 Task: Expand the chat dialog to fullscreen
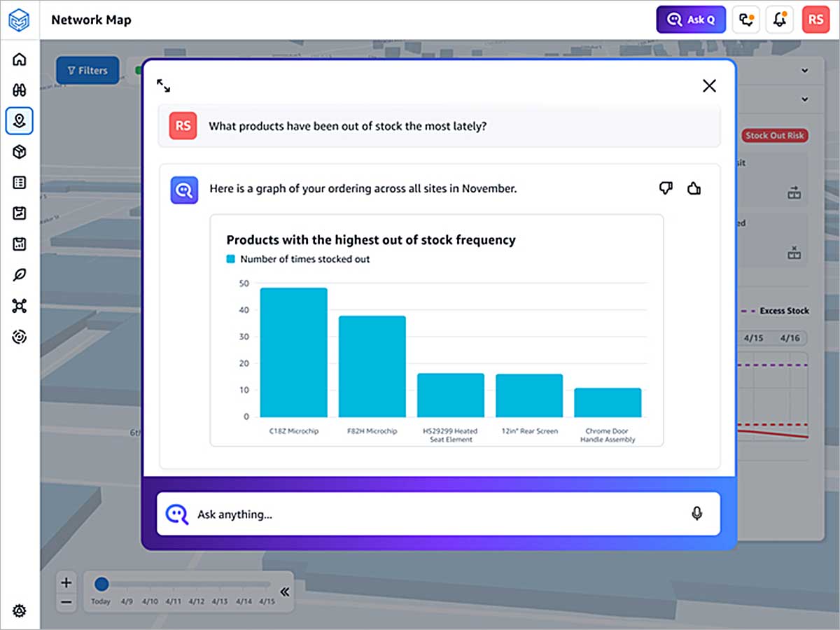point(164,86)
